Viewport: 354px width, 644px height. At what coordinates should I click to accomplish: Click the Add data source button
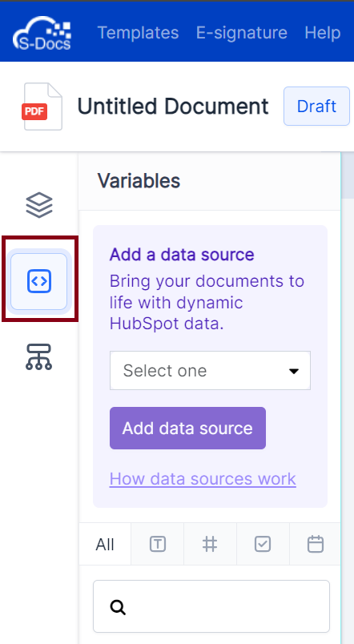click(x=187, y=428)
